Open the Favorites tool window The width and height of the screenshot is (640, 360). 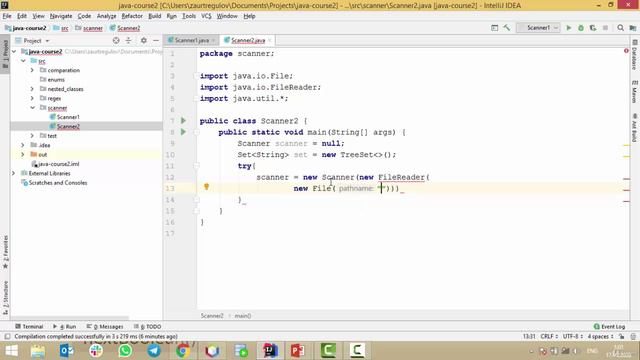(5, 252)
